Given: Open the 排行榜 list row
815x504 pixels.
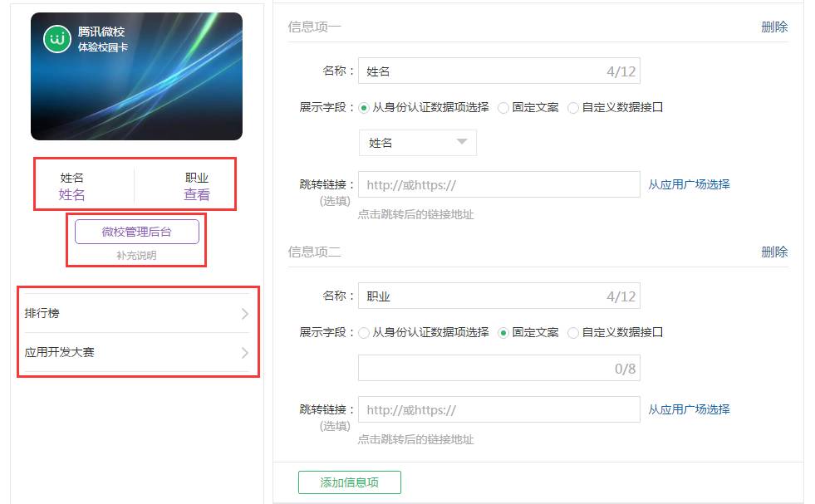Looking at the screenshot, I should coord(137,313).
